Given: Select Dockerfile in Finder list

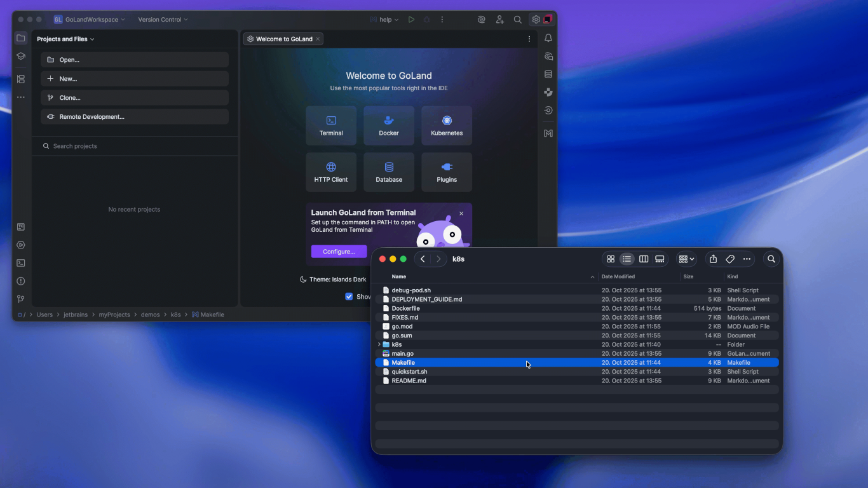Looking at the screenshot, I should click(577, 308).
